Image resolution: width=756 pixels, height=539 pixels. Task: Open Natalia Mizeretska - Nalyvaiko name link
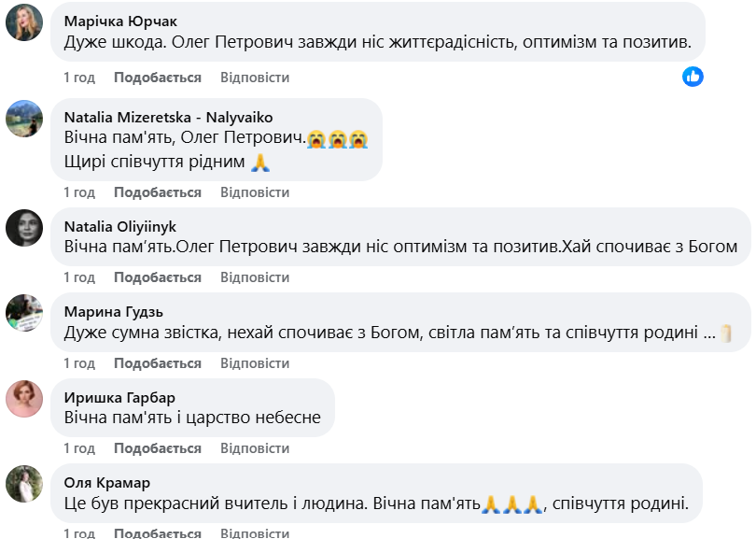[x=168, y=118]
